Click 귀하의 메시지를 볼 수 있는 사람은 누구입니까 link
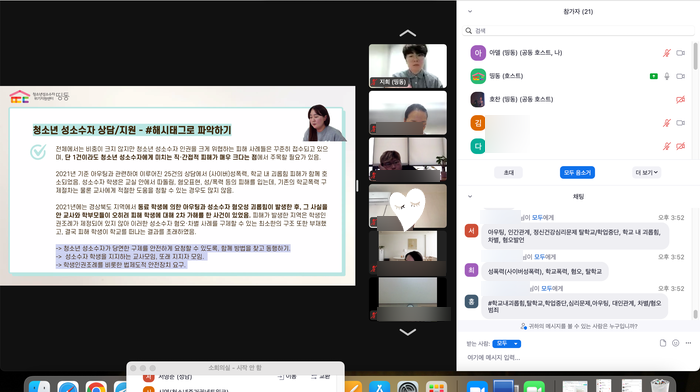 (x=579, y=326)
